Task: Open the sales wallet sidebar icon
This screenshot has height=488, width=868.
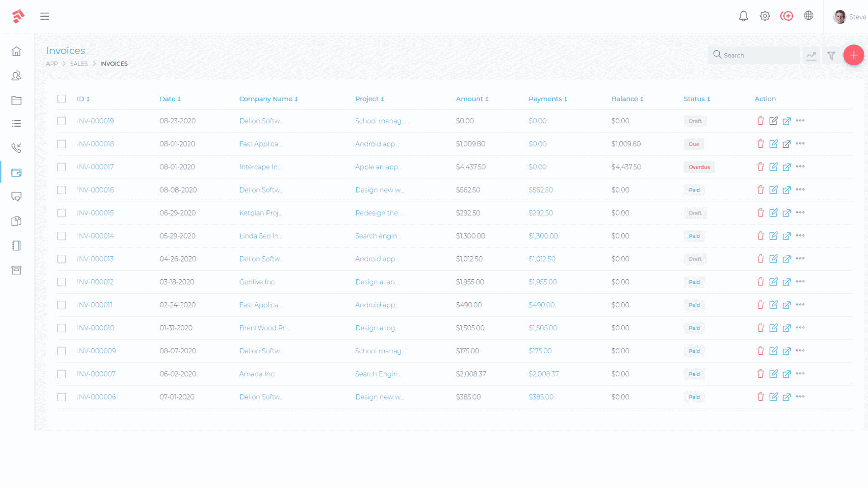Action: tap(16, 172)
